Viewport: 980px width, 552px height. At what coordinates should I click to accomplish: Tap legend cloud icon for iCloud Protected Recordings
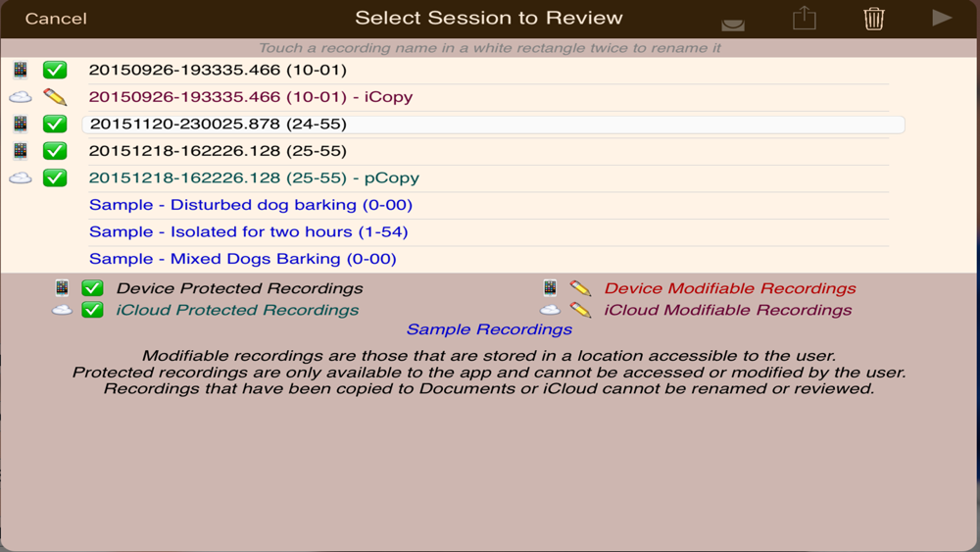(x=62, y=310)
